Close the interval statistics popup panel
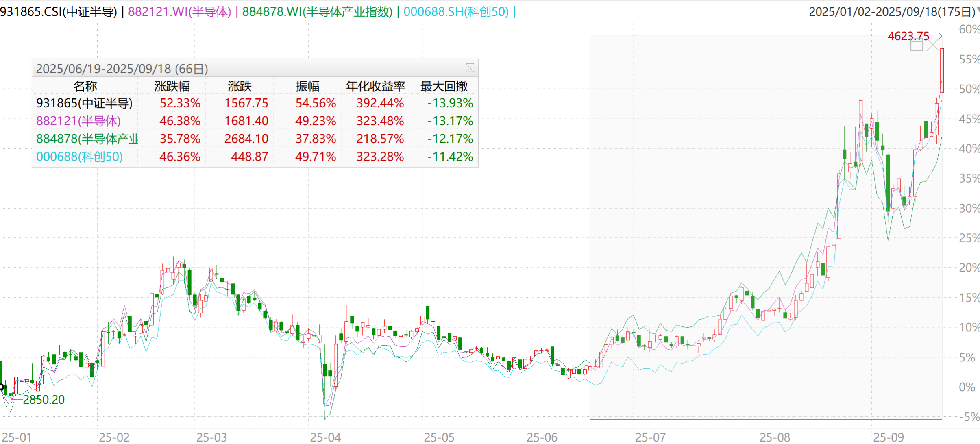 (x=470, y=68)
